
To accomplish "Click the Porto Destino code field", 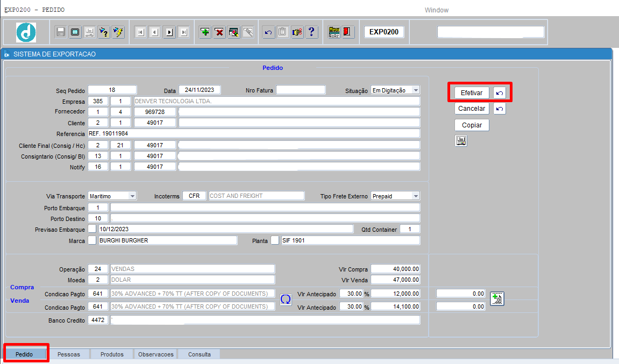I will (98, 218).
